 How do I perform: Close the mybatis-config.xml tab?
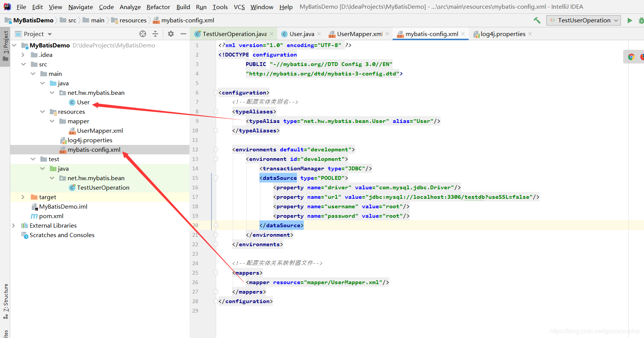click(463, 34)
